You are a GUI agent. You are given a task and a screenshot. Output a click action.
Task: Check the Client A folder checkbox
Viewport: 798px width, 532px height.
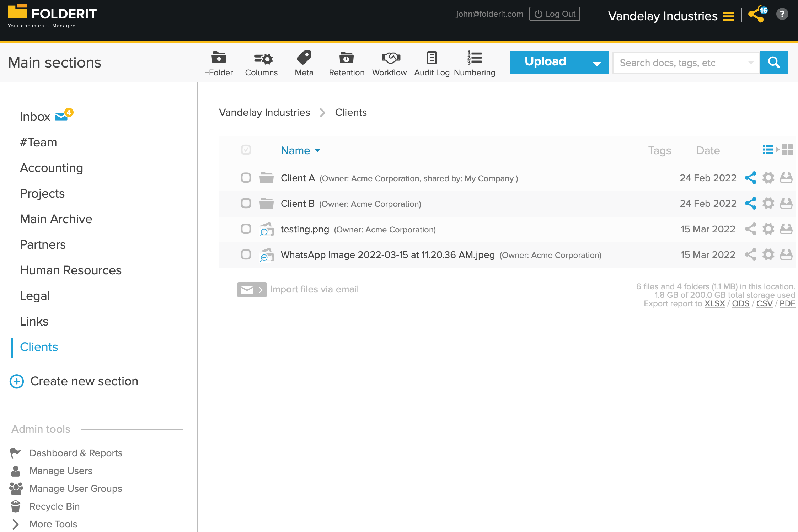[246, 178]
